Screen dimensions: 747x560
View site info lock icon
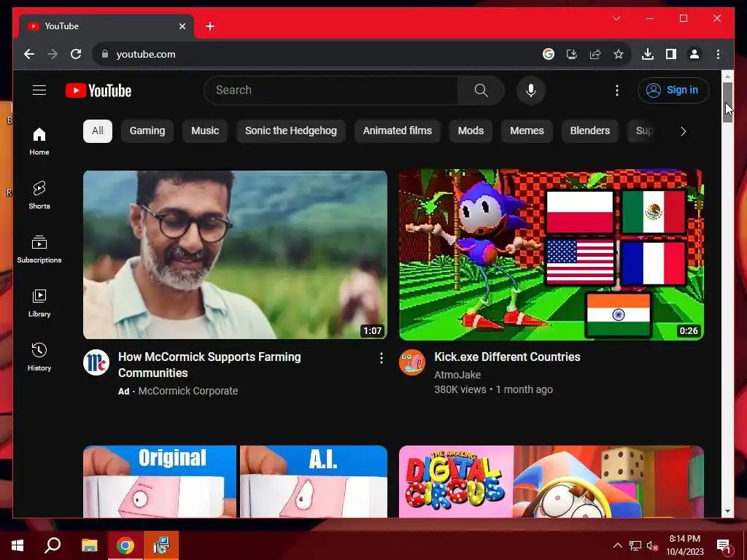[105, 54]
